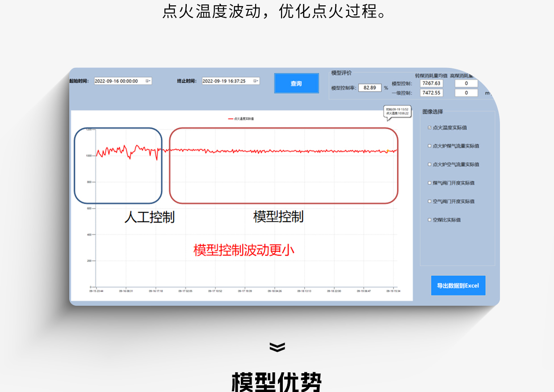Screen dimensions: 554x392
Task: Click the double chevron down icon
Action: click(x=277, y=347)
